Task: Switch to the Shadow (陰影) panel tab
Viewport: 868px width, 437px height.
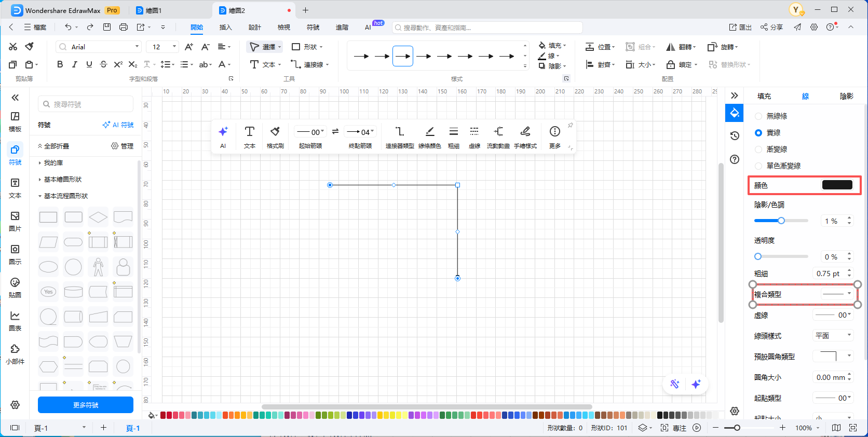Action: (x=846, y=96)
